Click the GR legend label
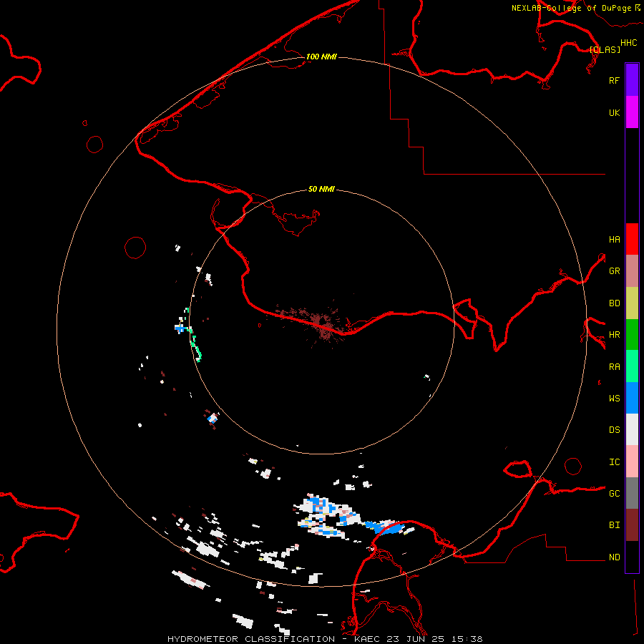644x644 pixels. [614, 271]
